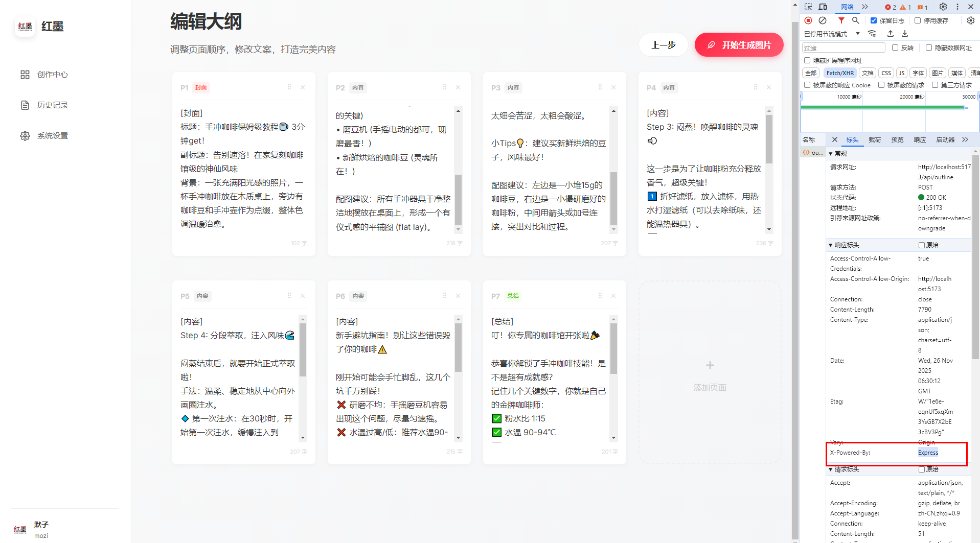Check 被屏蔽的响应 Cookie checkbox

pos(807,85)
